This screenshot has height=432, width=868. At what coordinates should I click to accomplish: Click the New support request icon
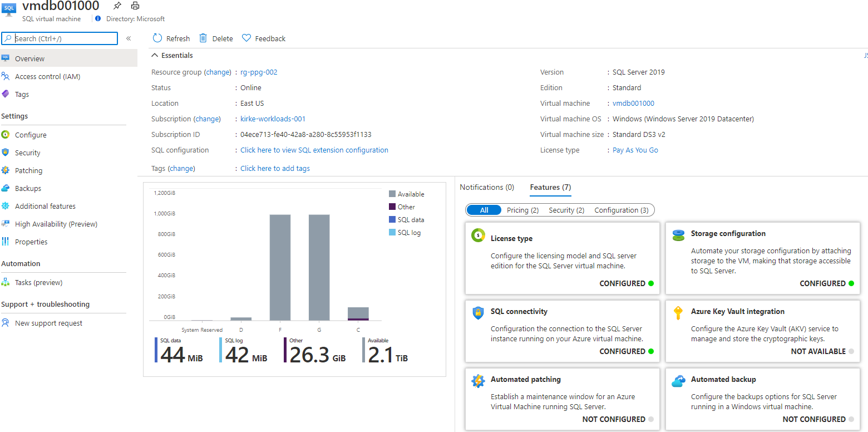pyautogui.click(x=6, y=323)
